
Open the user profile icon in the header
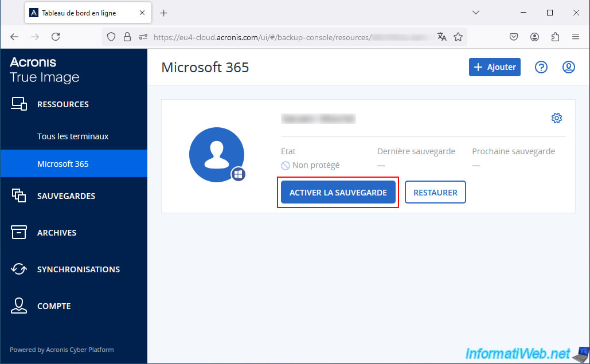point(569,67)
